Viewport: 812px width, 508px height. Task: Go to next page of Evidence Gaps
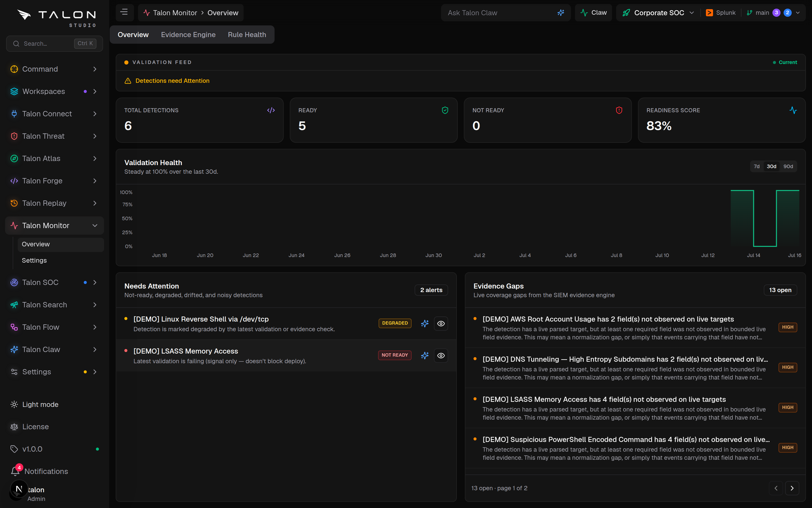pyautogui.click(x=792, y=488)
